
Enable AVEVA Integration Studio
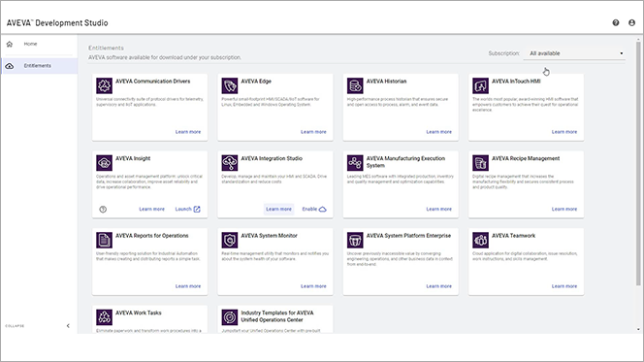(314, 210)
